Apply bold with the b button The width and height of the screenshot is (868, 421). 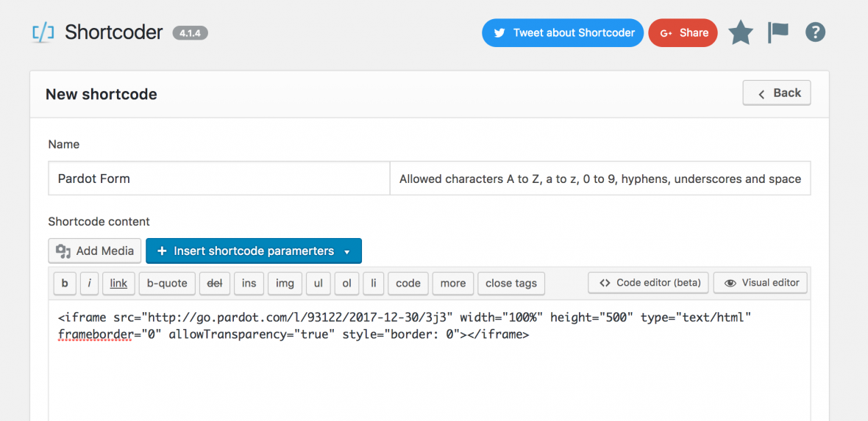pyautogui.click(x=65, y=284)
